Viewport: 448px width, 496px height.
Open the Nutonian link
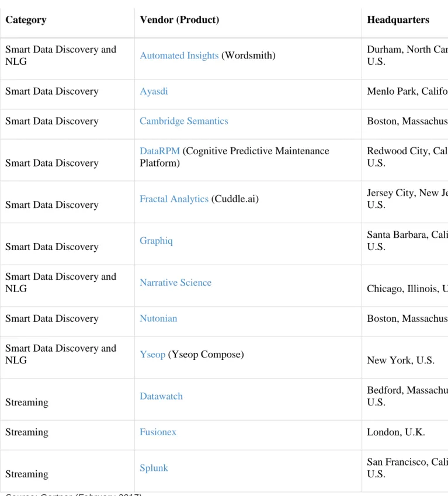[x=158, y=318]
